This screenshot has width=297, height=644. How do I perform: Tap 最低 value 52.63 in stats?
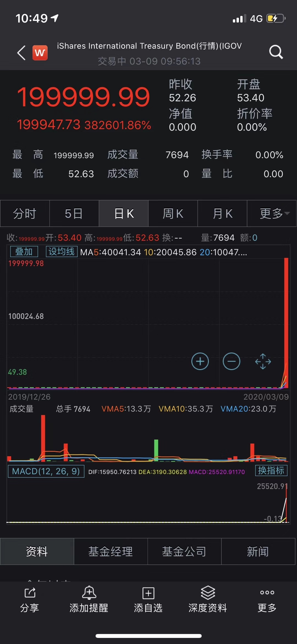(81, 174)
